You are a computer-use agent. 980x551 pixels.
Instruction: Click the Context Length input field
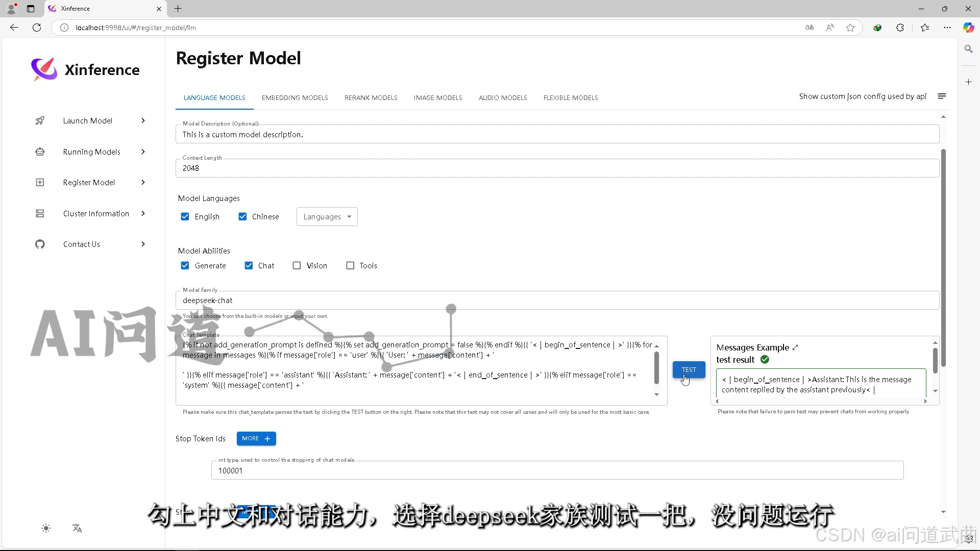[x=556, y=168]
